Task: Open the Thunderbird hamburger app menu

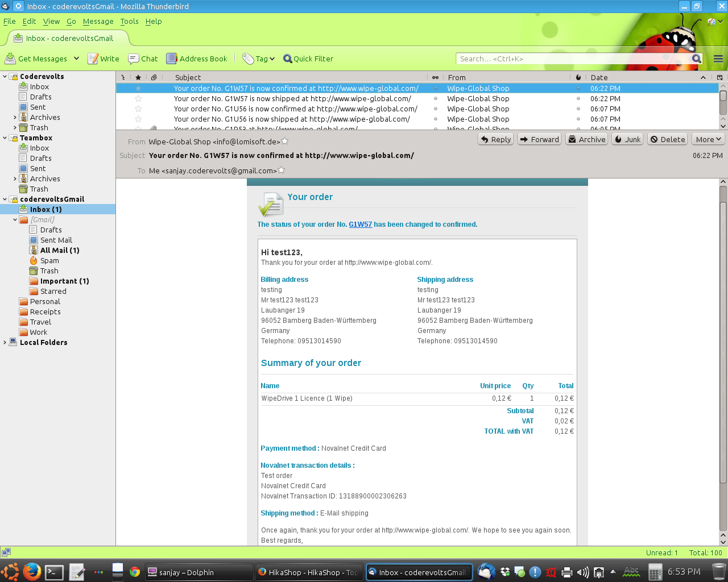Action: (x=718, y=59)
